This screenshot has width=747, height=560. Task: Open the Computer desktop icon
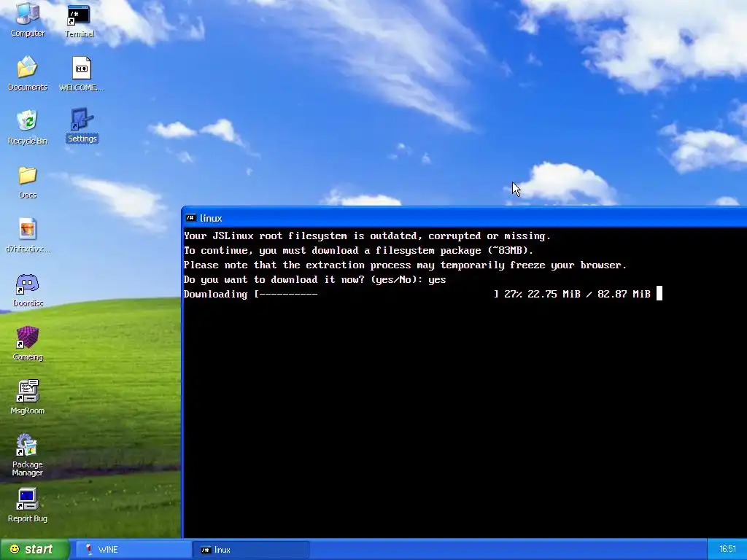click(28, 19)
